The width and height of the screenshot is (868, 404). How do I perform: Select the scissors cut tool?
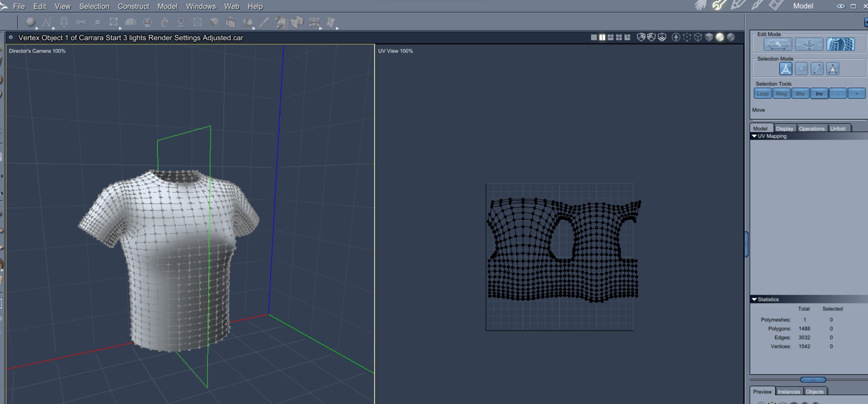(80, 22)
